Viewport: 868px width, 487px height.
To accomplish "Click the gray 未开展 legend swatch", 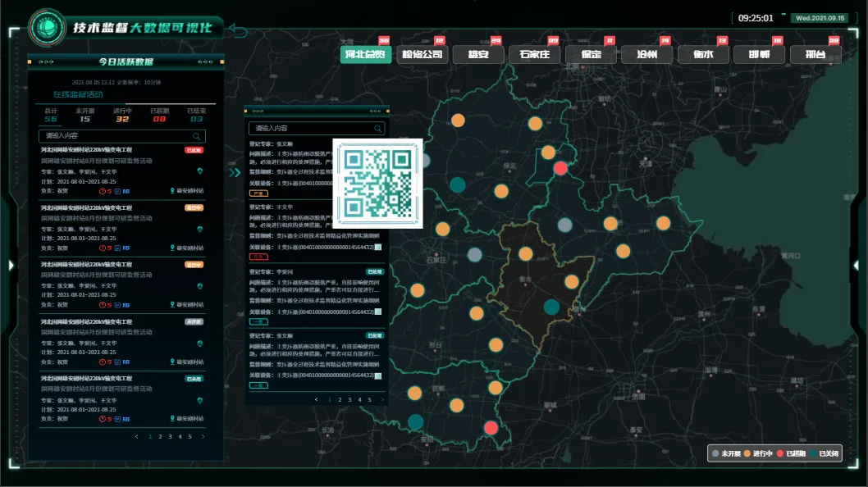I will coord(715,454).
